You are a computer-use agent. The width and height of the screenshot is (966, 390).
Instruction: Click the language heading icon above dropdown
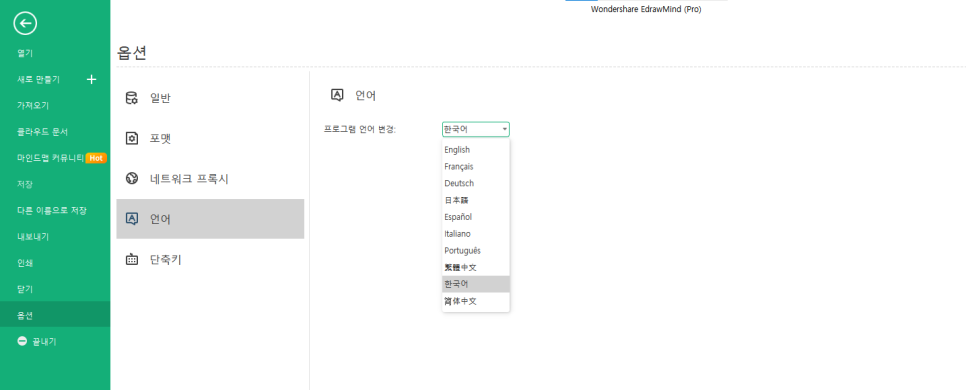pyautogui.click(x=337, y=95)
